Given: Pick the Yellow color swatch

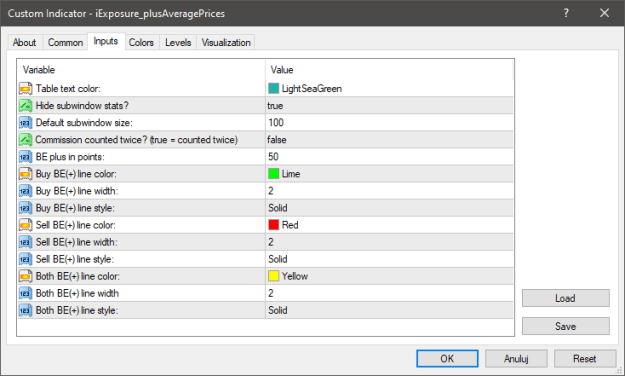Looking at the screenshot, I should click(273, 276).
